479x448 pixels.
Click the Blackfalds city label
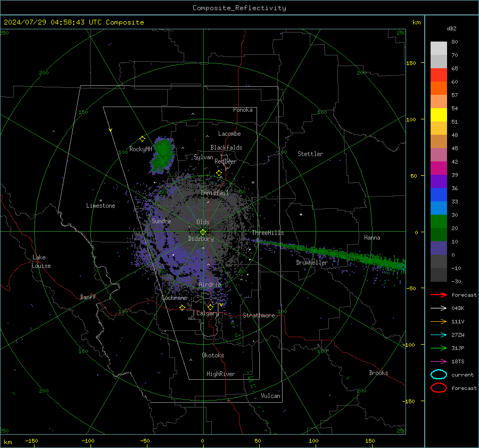tap(226, 148)
